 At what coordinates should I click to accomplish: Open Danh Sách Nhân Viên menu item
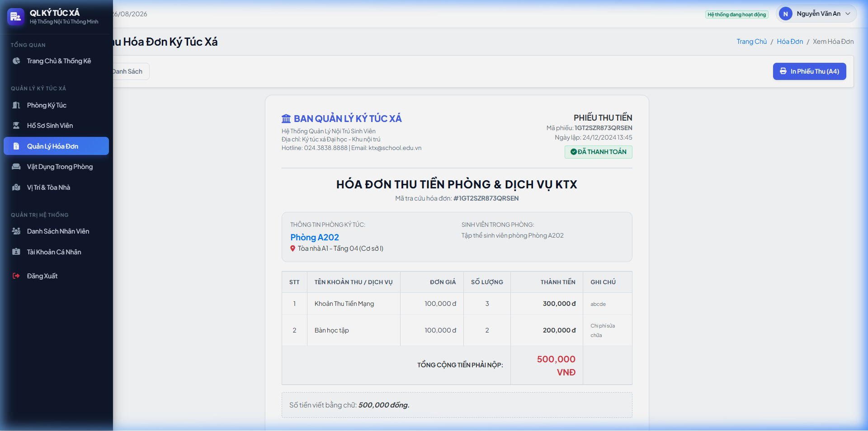(57, 231)
